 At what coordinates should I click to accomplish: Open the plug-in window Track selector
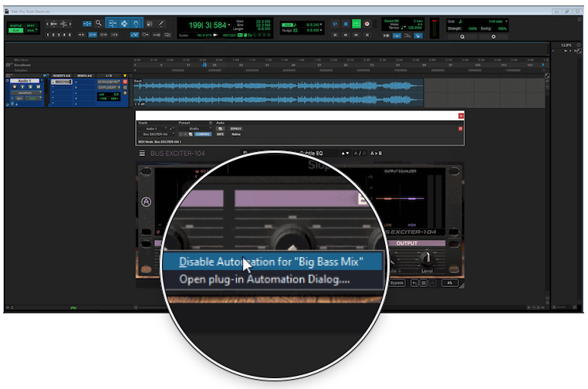tap(153, 129)
